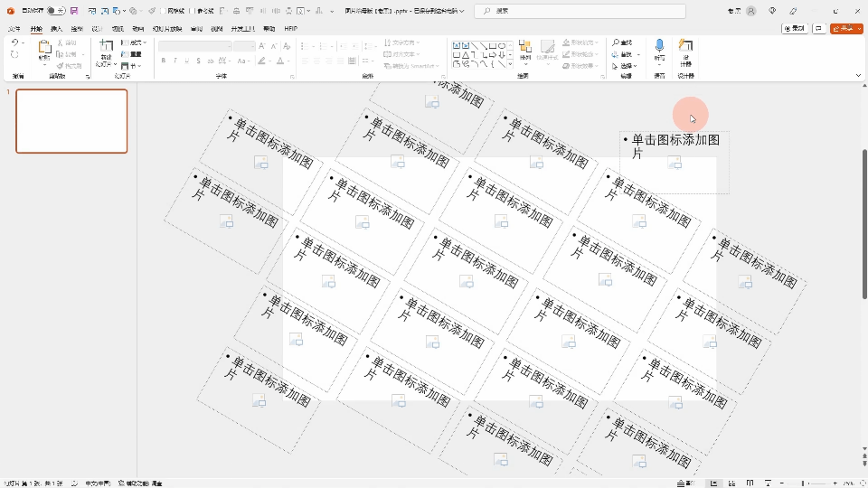
Task: Click the Find magnifier in editing group
Action: click(618, 43)
